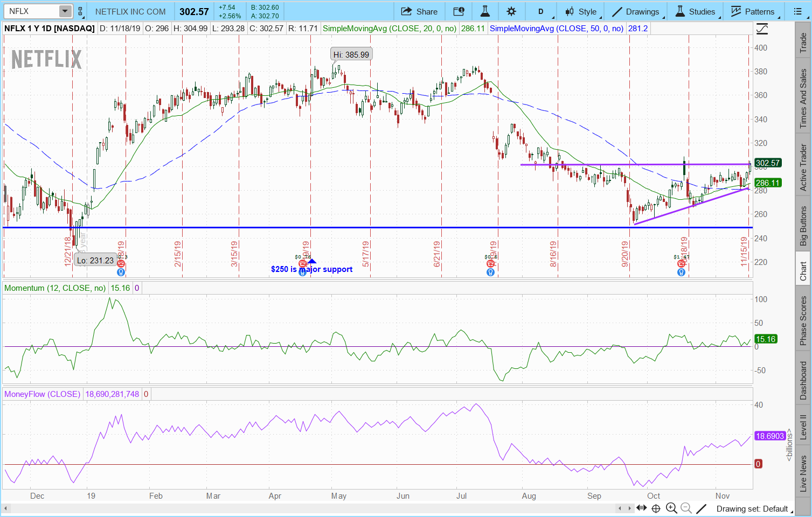This screenshot has width=812, height=517.
Task: Click the zoom-in magnifier icon
Action: [x=671, y=508]
